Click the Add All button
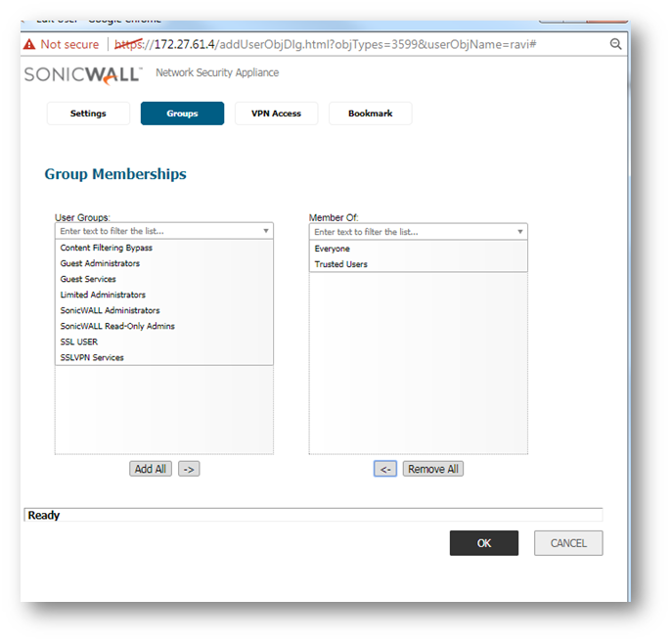Image resolution: width=672 pixels, height=643 pixels. click(150, 469)
